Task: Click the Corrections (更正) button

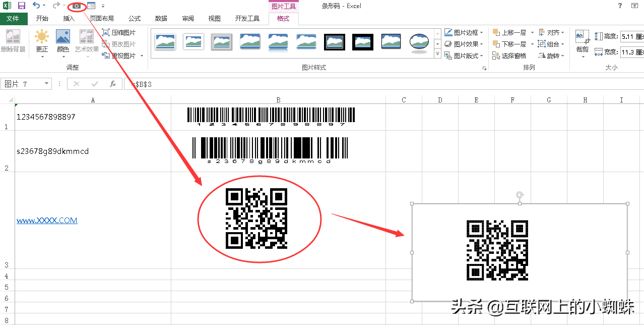Action: pyautogui.click(x=42, y=43)
